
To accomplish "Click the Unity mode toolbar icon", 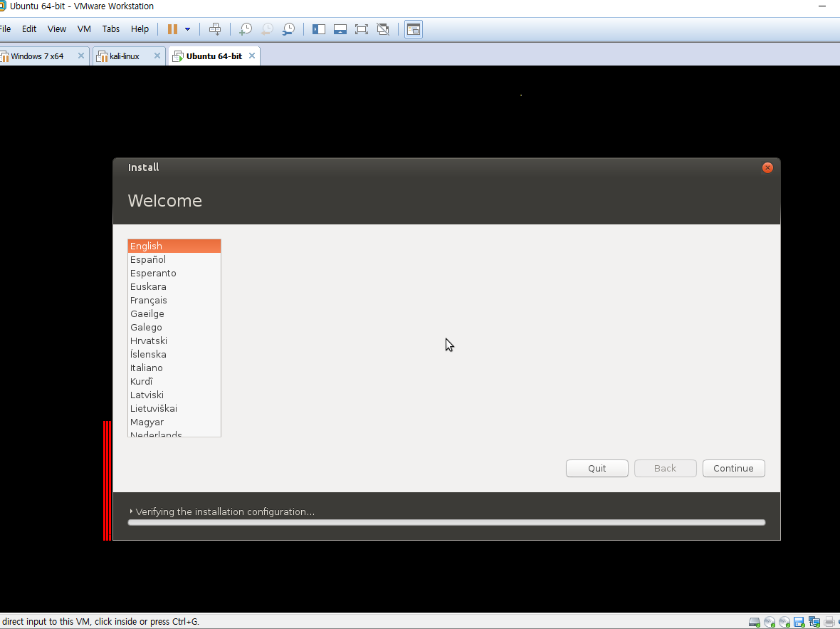I will (383, 29).
